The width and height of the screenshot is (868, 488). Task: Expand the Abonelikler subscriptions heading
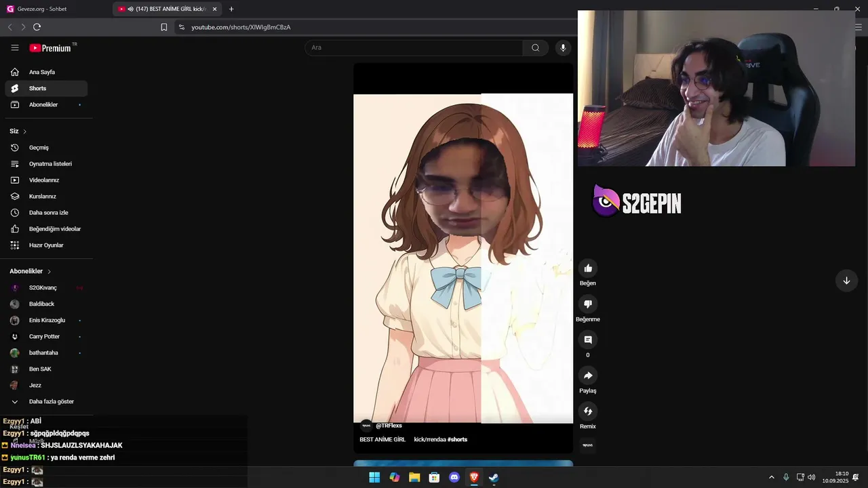tap(31, 271)
